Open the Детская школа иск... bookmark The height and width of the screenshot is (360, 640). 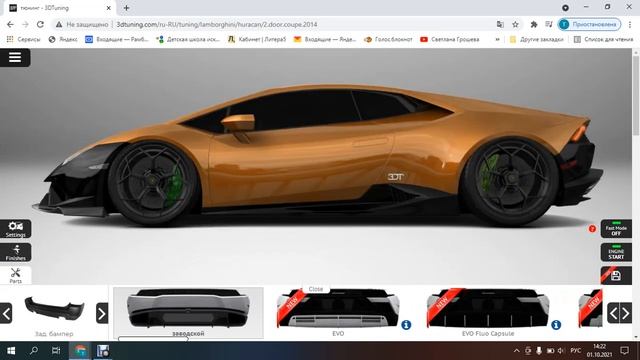tap(188, 40)
